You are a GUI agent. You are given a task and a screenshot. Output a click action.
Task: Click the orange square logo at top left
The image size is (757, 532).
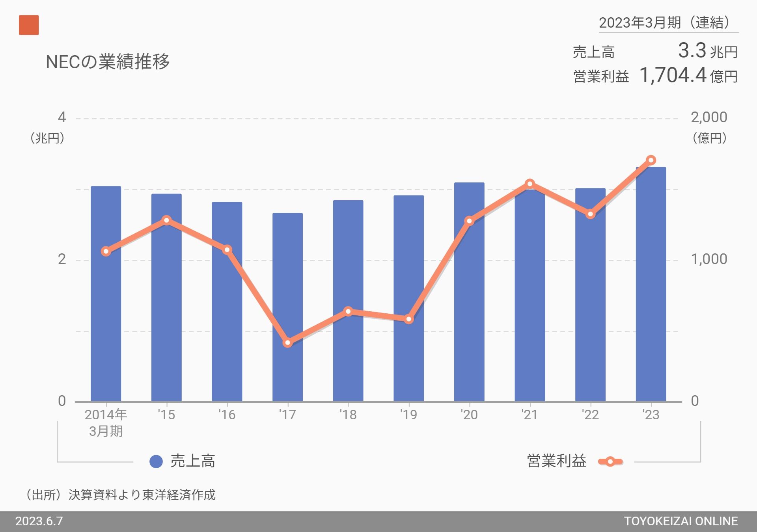click(29, 25)
